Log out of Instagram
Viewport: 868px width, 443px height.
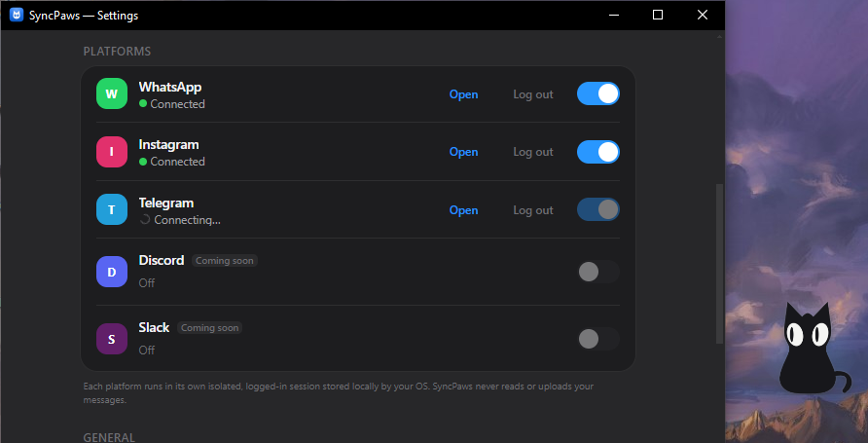pyautogui.click(x=533, y=152)
